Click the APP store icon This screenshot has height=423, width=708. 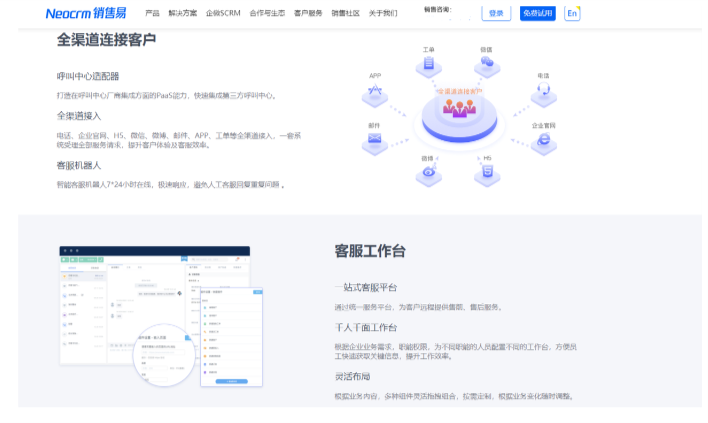(x=375, y=91)
